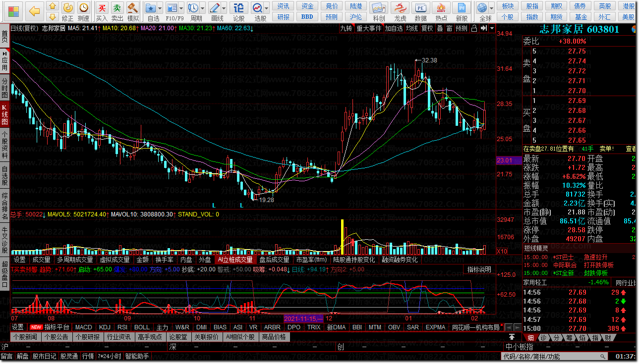Click the 卖出 sell icon

117,8
